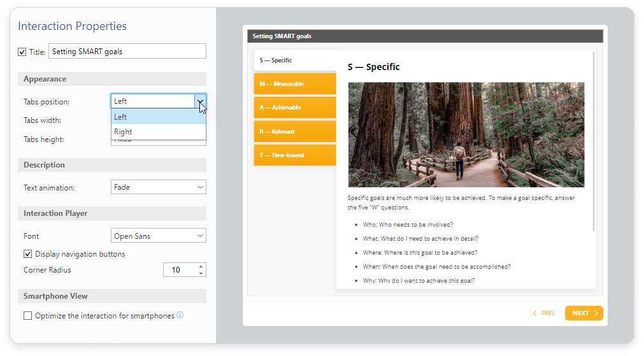Increase Corner Radius with up arrow

201,267
